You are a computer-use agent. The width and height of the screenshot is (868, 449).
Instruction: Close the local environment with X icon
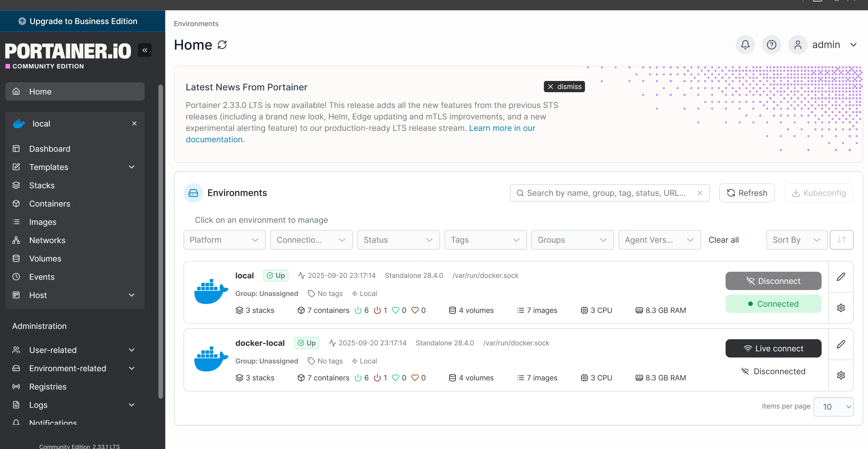point(134,123)
